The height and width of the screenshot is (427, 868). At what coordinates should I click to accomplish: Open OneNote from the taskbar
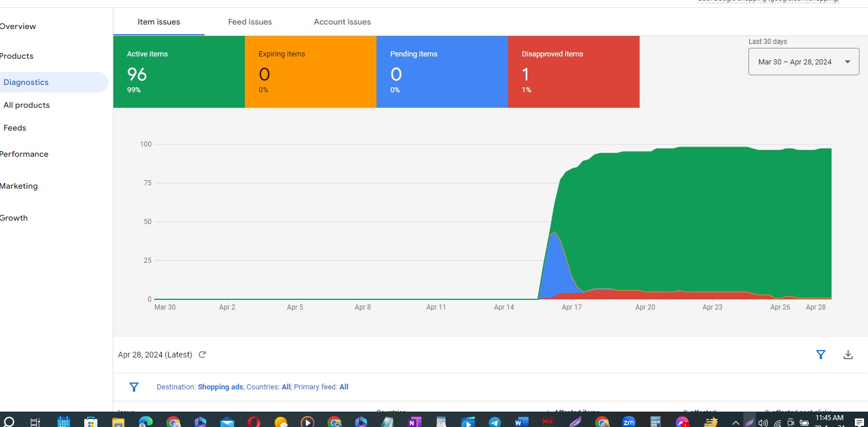click(x=414, y=422)
